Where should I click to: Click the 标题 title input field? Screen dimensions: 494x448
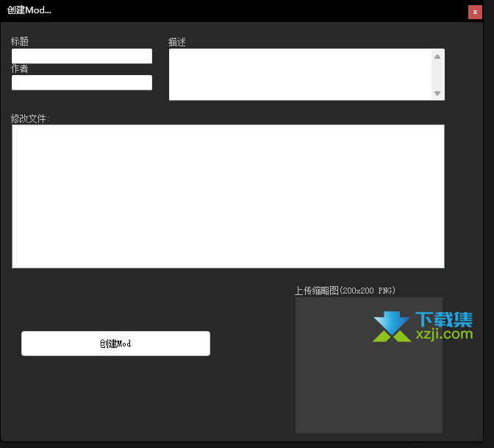click(x=82, y=56)
